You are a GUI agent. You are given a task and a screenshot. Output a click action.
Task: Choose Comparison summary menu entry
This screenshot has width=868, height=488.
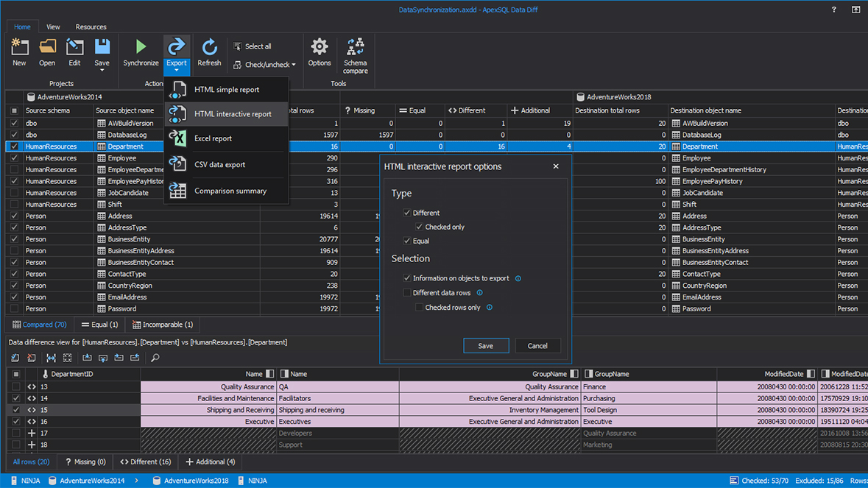click(x=227, y=191)
